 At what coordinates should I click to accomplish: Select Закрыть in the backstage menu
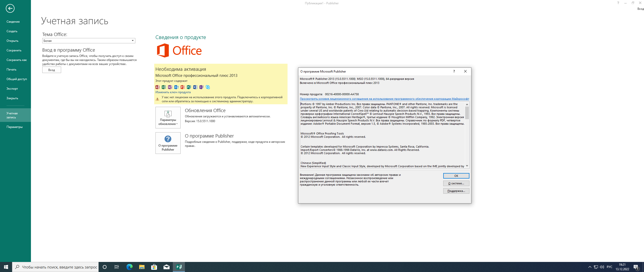coord(15,98)
